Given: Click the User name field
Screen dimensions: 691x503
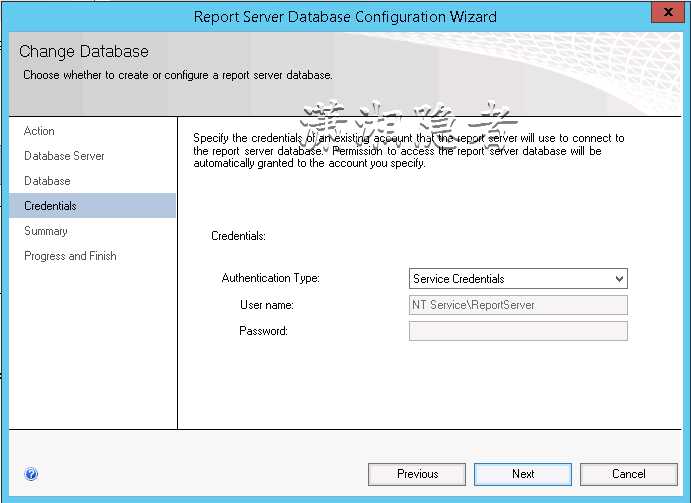Looking at the screenshot, I should point(518,305).
